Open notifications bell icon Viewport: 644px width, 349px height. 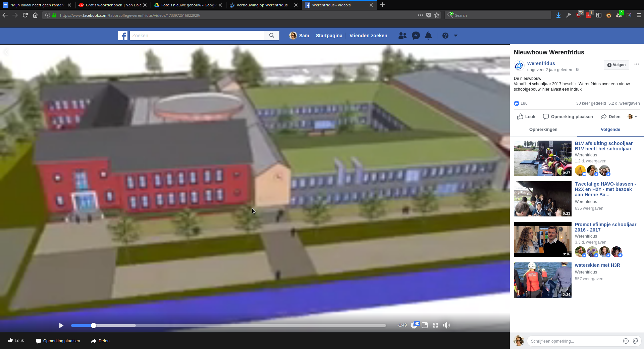pos(428,36)
